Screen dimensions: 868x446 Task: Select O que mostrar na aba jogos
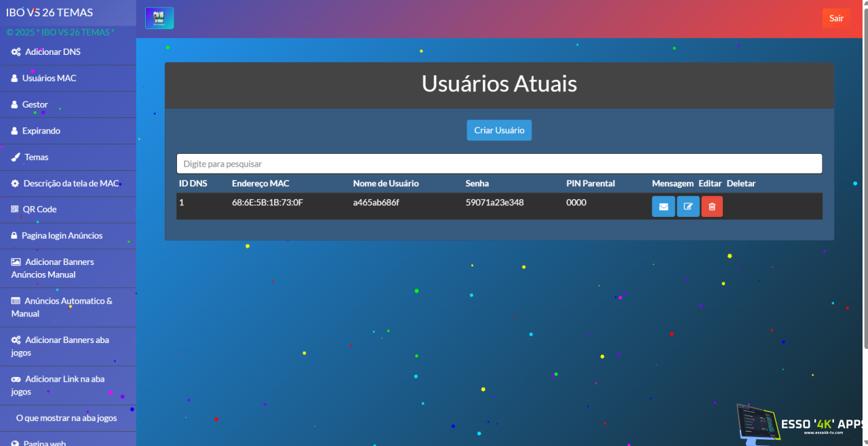(66, 418)
